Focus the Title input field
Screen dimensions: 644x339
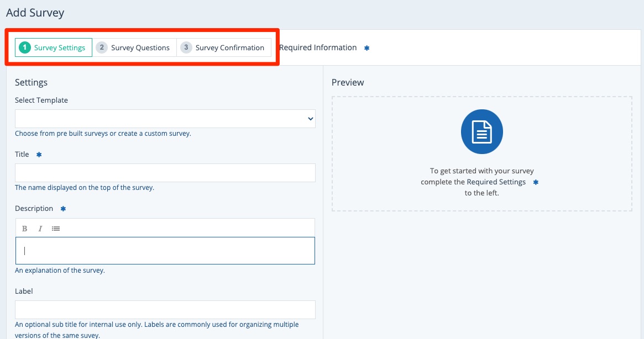(165, 173)
